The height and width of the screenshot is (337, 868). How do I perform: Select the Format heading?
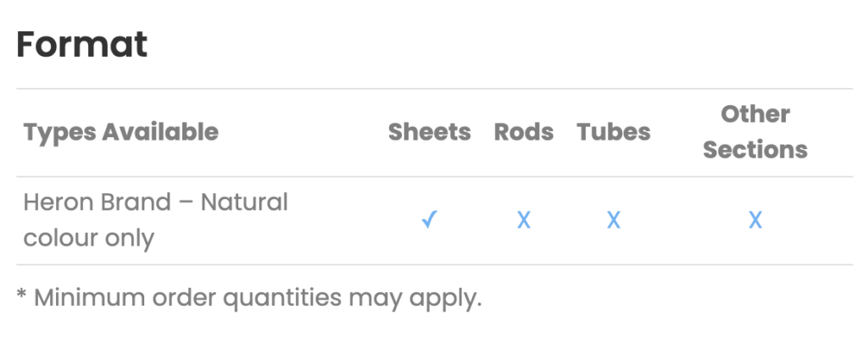pyautogui.click(x=82, y=44)
